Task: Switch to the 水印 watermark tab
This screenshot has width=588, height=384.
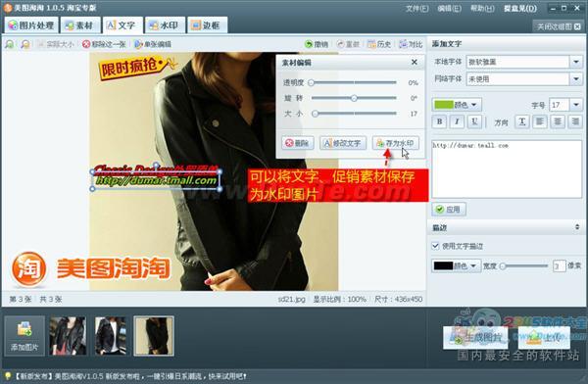Action: (x=165, y=25)
